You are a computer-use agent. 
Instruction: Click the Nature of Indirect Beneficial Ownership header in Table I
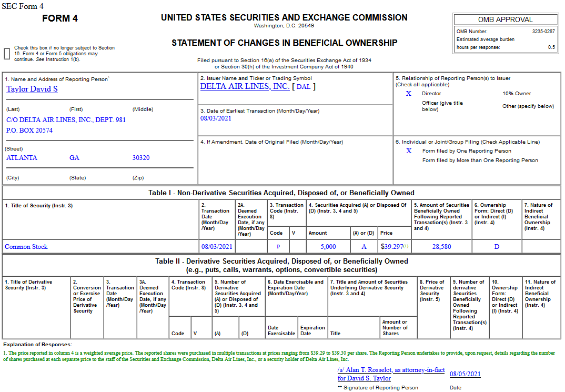tap(538, 217)
